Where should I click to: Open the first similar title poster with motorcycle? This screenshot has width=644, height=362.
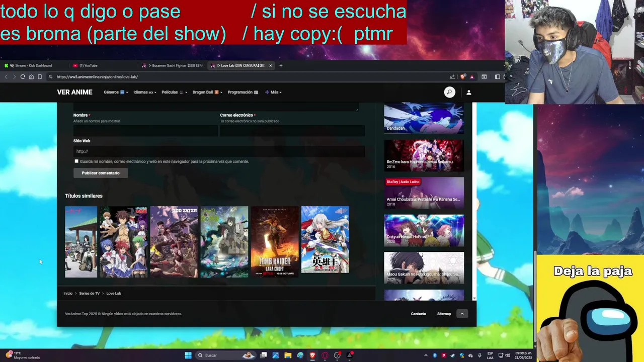point(81,242)
